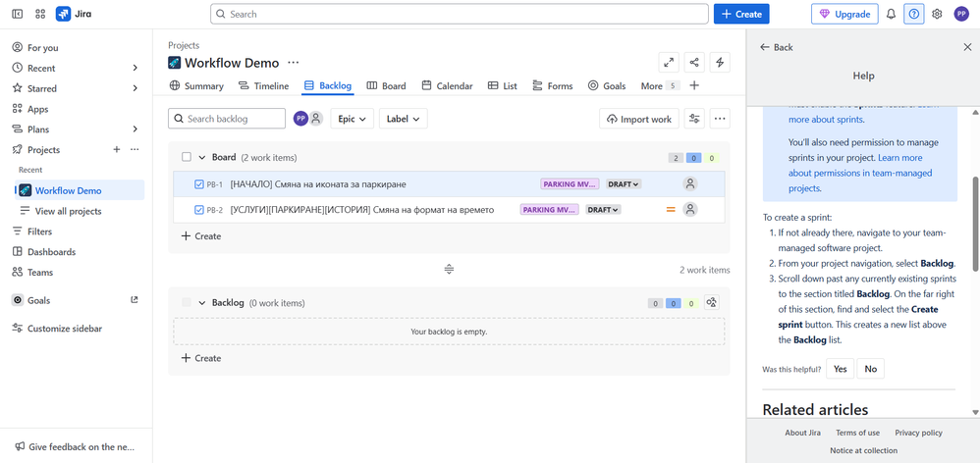Toggle the Backlog section checkbox
980x463 pixels.
pyautogui.click(x=187, y=303)
